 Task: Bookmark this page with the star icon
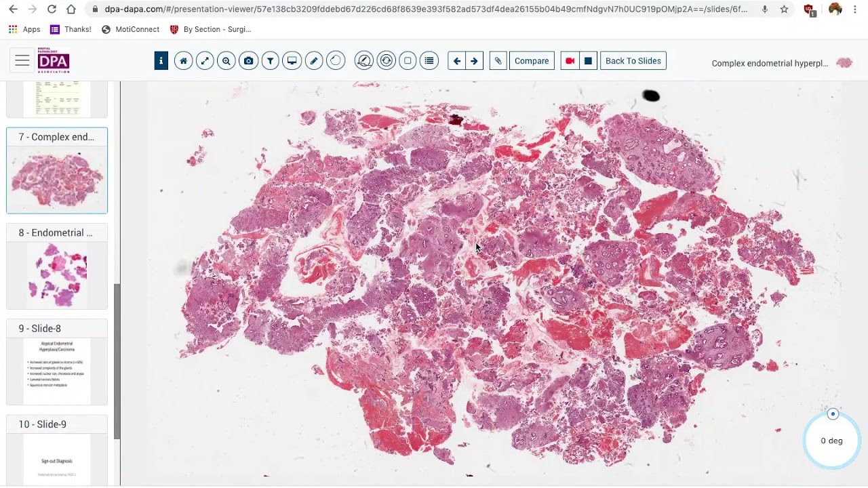pos(784,9)
